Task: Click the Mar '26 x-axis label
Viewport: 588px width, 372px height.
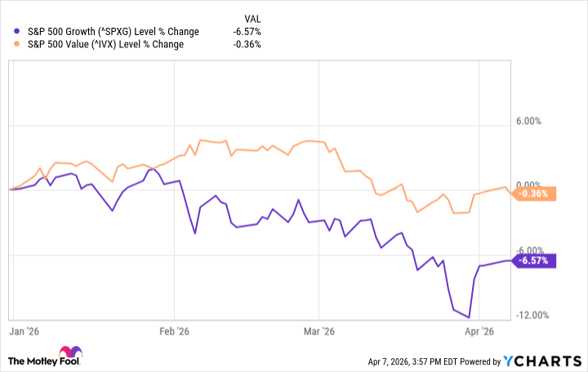Action: pos(319,331)
